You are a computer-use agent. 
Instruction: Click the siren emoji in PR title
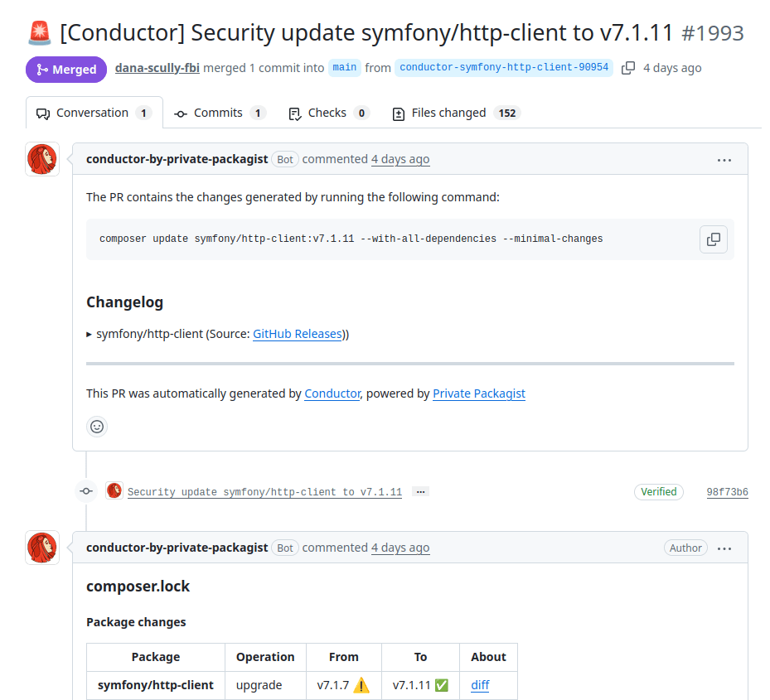[40, 33]
